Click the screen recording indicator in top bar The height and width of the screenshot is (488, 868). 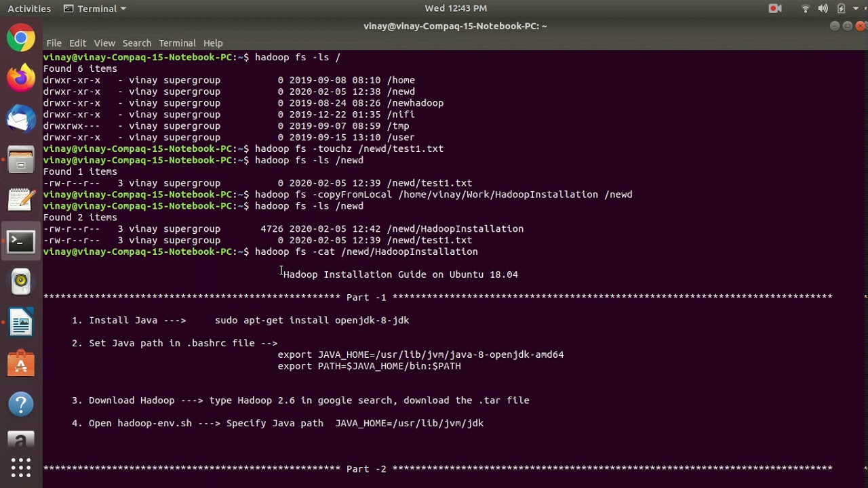coord(774,8)
